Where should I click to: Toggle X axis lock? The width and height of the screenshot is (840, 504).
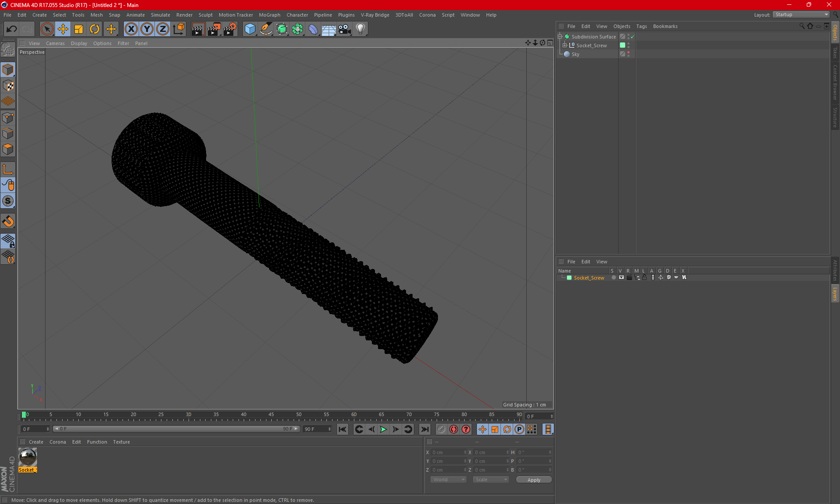131,29
